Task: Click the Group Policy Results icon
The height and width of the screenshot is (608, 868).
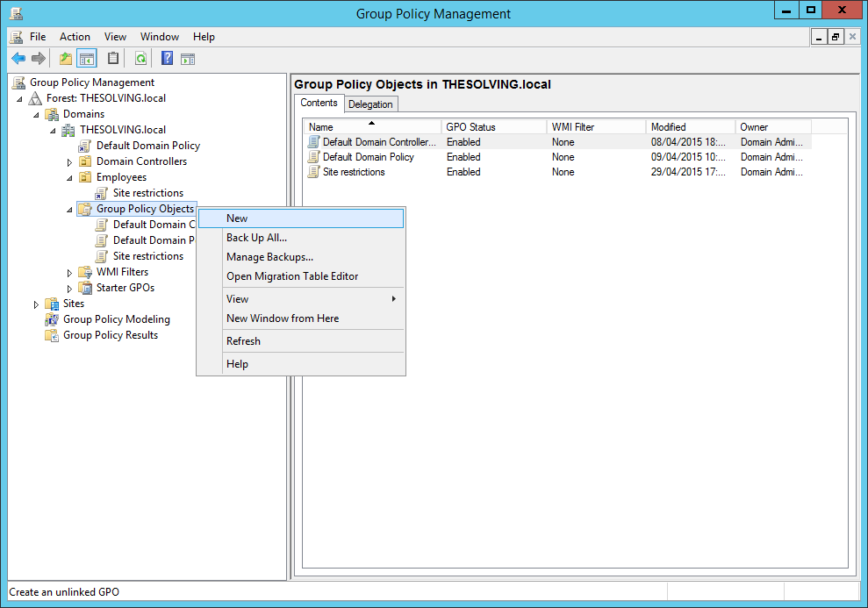Action: click(x=52, y=335)
